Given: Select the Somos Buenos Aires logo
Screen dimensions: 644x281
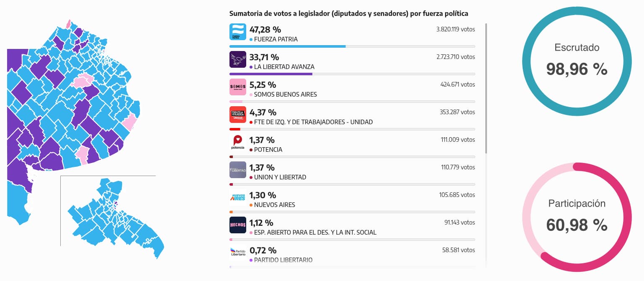Looking at the screenshot, I should pyautogui.click(x=238, y=87).
